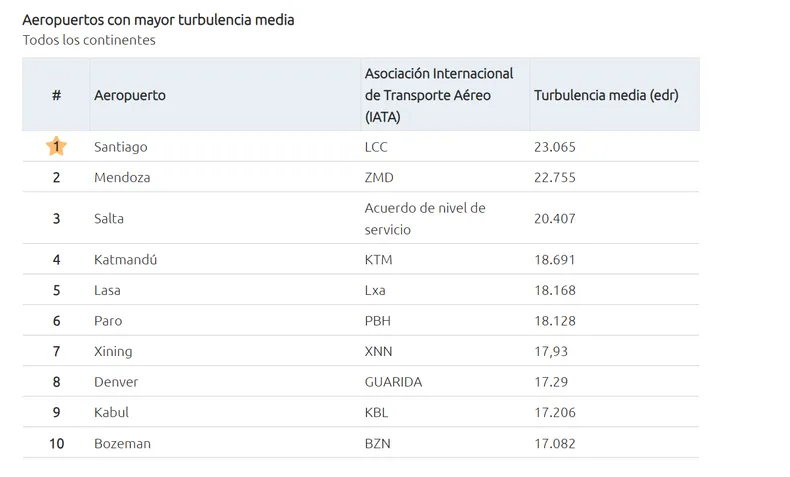Screen dimensions: 790x477
Task: Click the Todos los continentes subtitle
Action: pos(89,40)
